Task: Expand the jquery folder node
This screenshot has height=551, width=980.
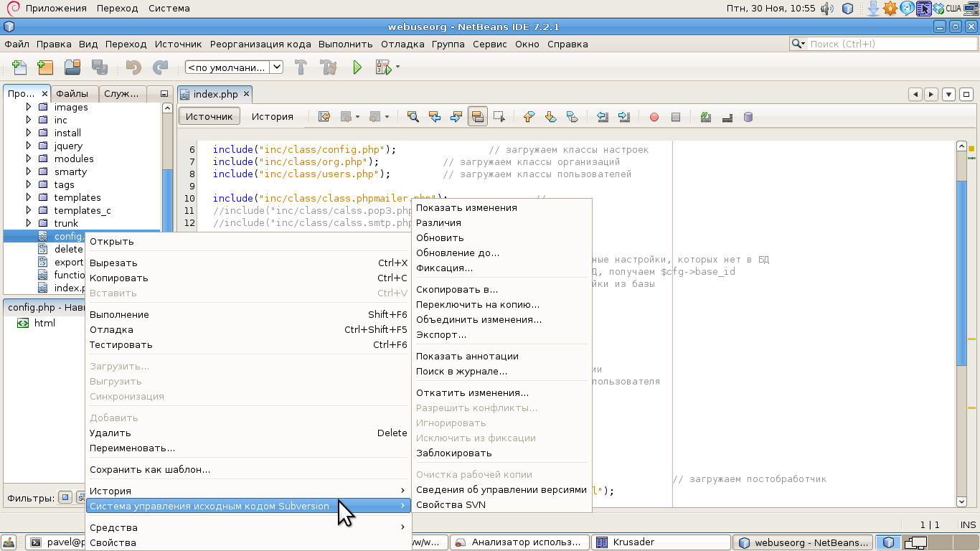Action: 29,146
